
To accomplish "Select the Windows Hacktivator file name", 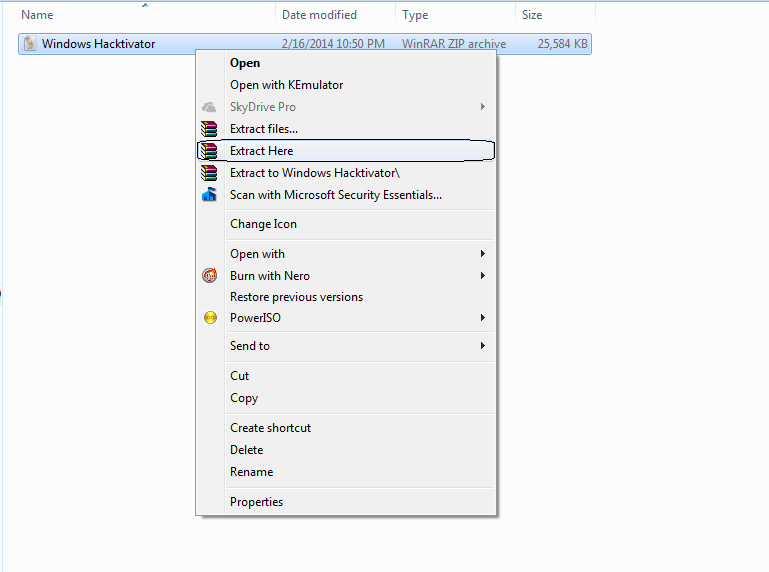I will coord(99,44).
